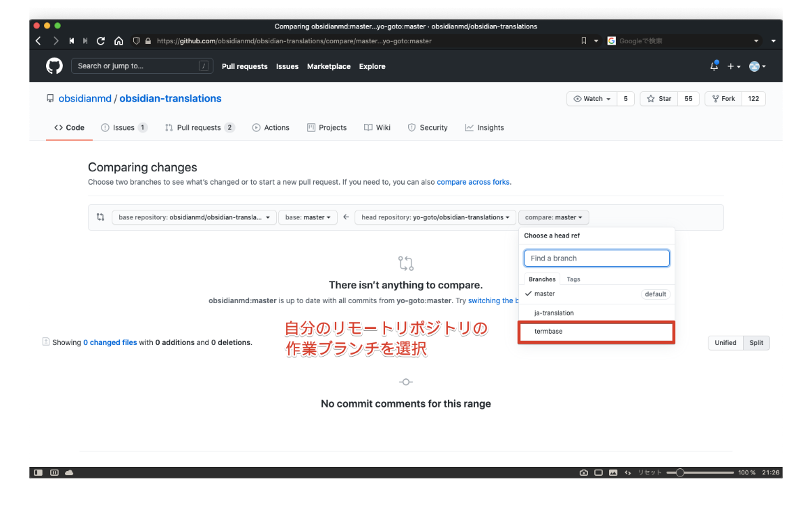Switch to the repository Pull requests tab
Viewport: 812px width, 517px height.
point(200,127)
